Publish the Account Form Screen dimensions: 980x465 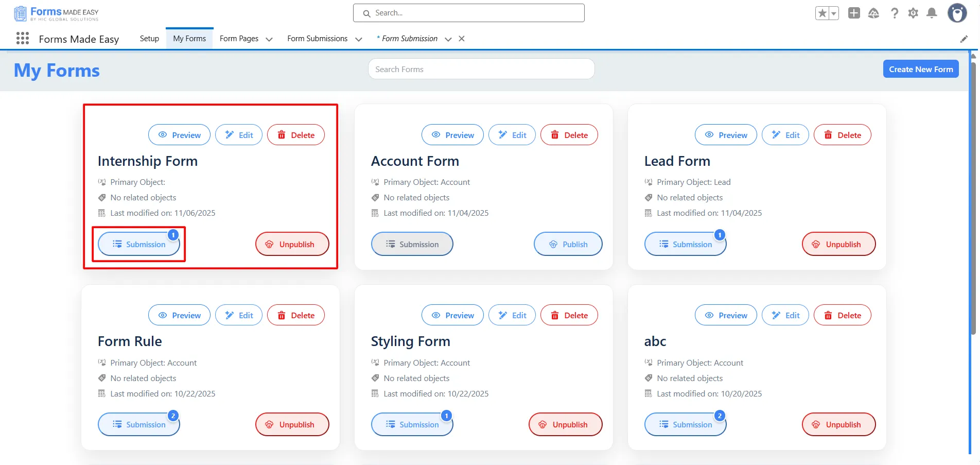(568, 244)
